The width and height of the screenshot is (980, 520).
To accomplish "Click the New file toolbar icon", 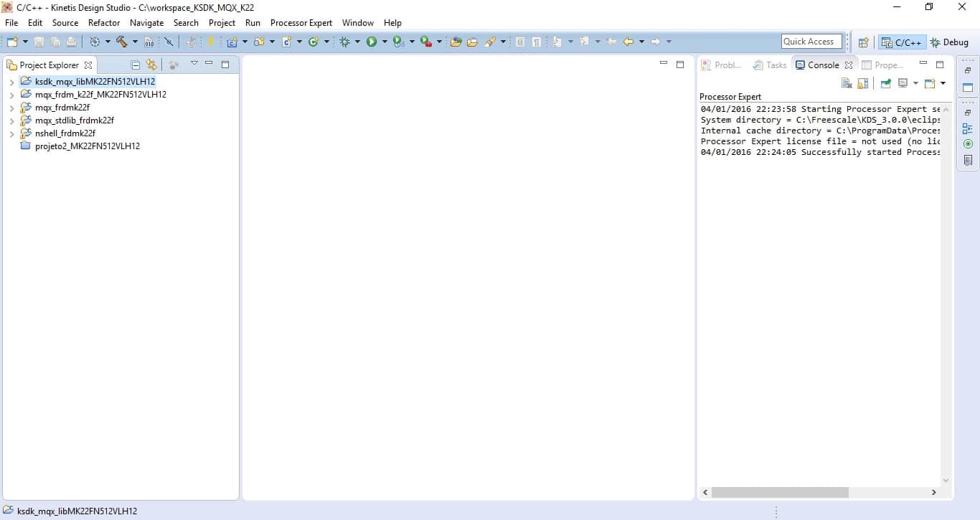I will 12,42.
